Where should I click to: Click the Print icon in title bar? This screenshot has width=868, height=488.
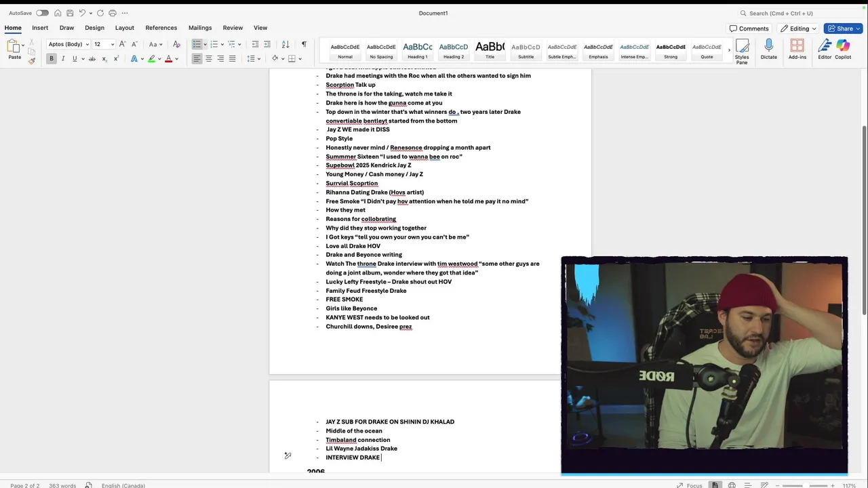tap(113, 13)
